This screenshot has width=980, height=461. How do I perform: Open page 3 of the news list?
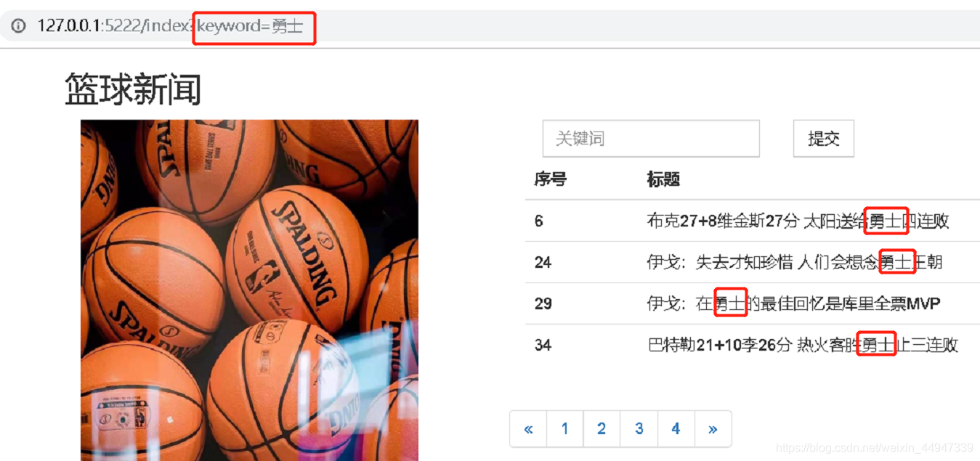(639, 428)
